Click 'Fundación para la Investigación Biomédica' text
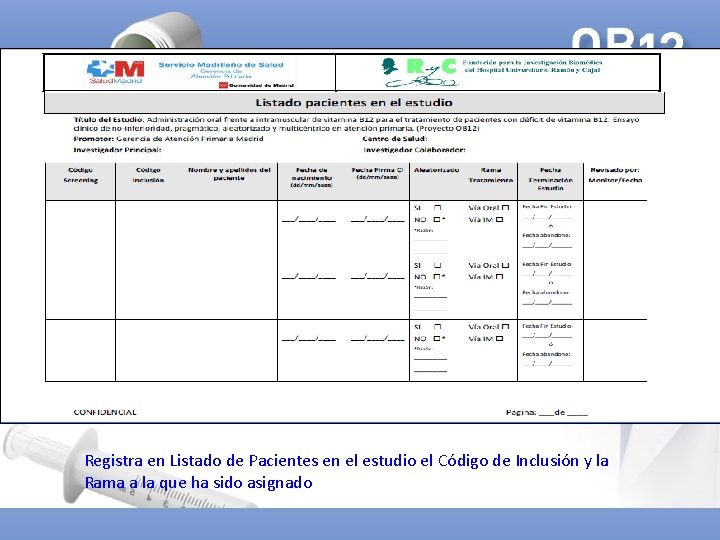This screenshot has height=540, width=720. click(x=532, y=62)
